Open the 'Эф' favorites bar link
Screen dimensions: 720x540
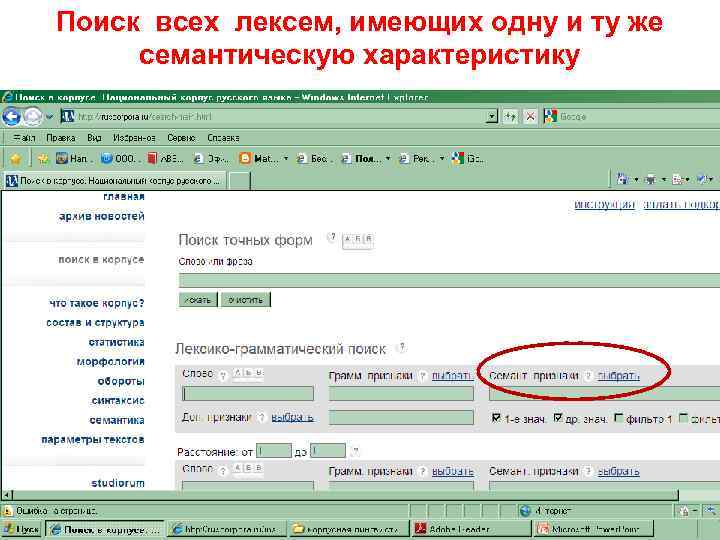[211, 159]
